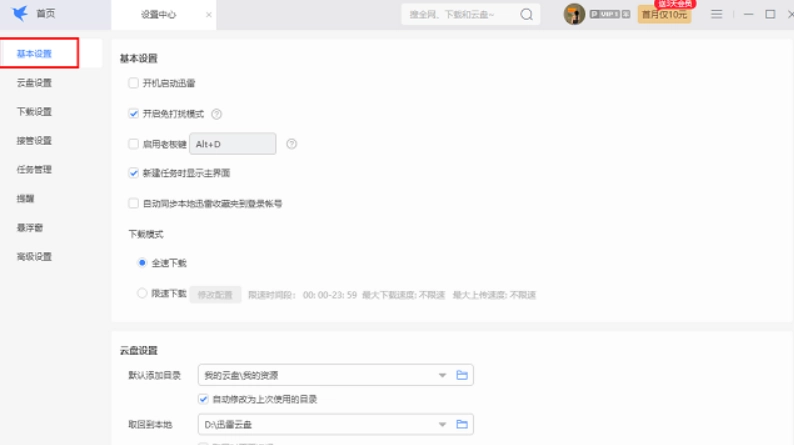This screenshot has width=794, height=445.
Task: Open the user avatar profile
Action: (574, 14)
